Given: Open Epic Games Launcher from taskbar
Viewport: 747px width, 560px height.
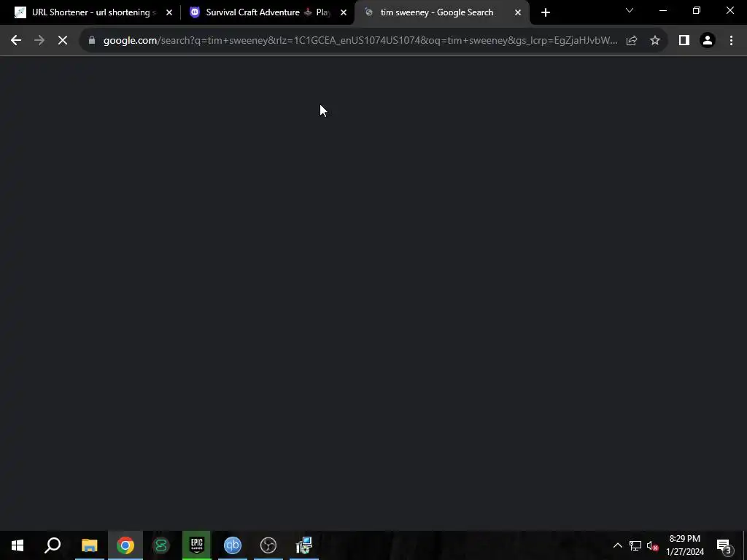Looking at the screenshot, I should 197,545.
